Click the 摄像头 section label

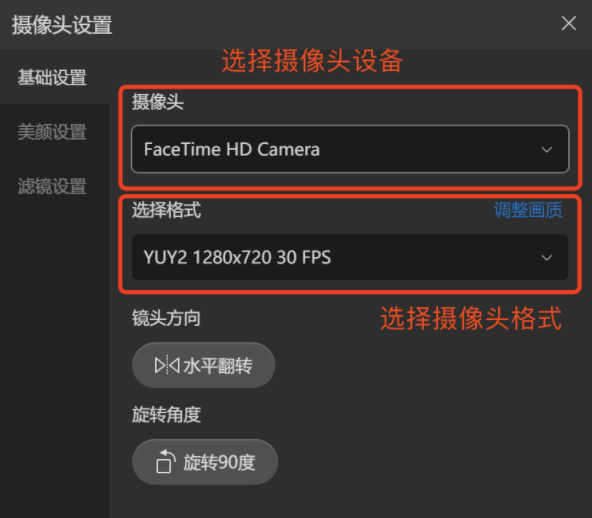(x=157, y=102)
